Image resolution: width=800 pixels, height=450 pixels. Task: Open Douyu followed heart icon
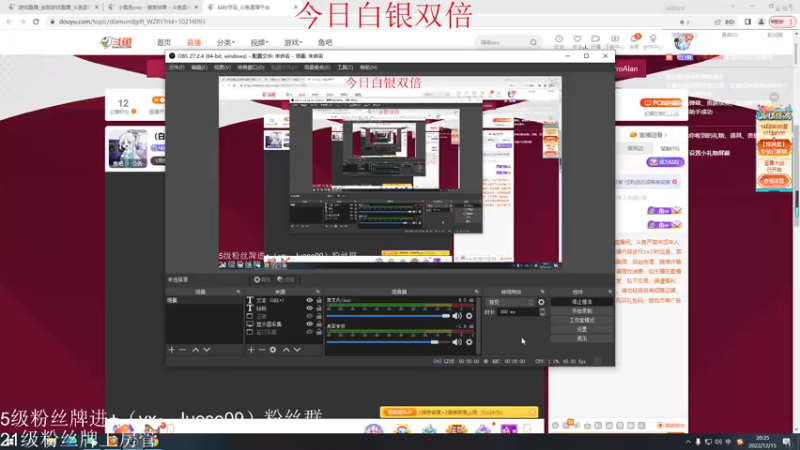coord(577,41)
